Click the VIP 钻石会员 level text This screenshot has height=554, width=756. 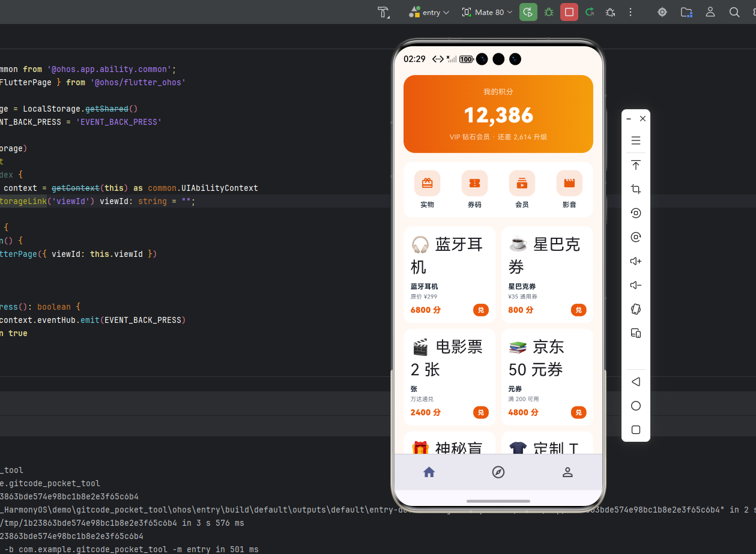470,137
